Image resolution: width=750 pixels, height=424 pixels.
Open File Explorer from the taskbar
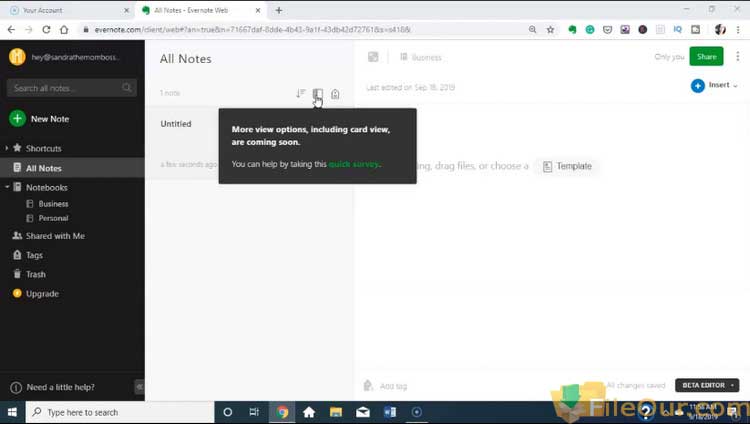point(336,412)
